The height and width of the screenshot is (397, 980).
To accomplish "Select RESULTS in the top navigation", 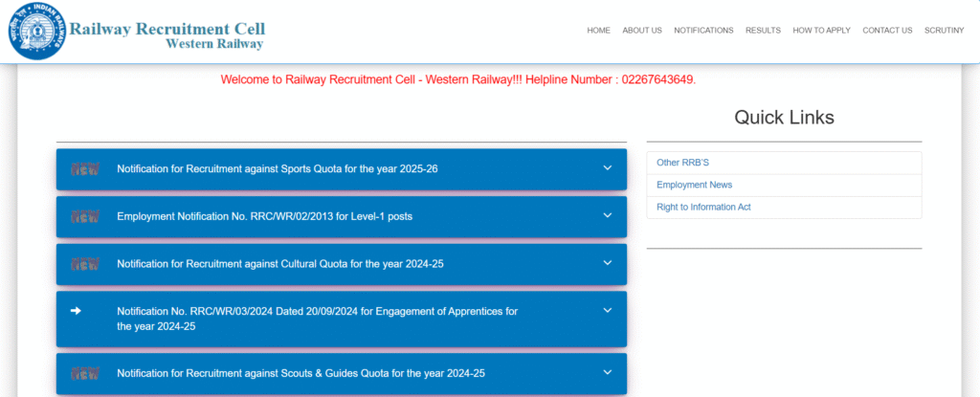I will [x=763, y=31].
